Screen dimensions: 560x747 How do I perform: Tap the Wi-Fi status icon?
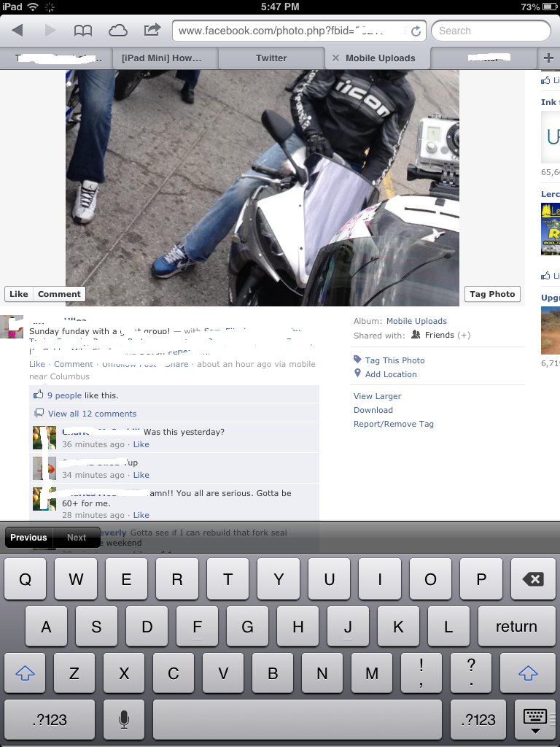[x=33, y=7]
